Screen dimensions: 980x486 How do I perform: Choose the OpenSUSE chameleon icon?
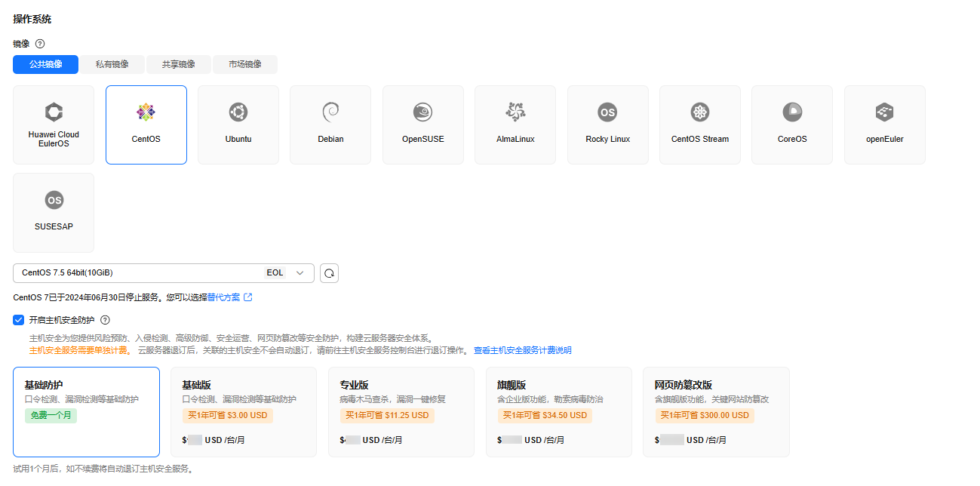(x=422, y=112)
